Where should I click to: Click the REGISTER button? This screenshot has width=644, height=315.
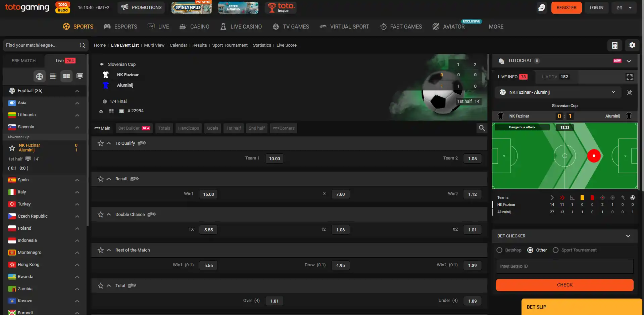tap(566, 8)
